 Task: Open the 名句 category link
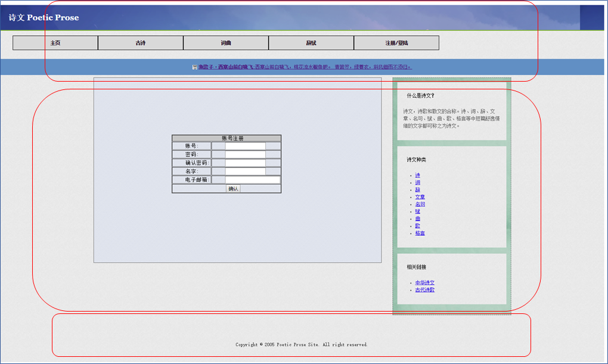tap(420, 204)
